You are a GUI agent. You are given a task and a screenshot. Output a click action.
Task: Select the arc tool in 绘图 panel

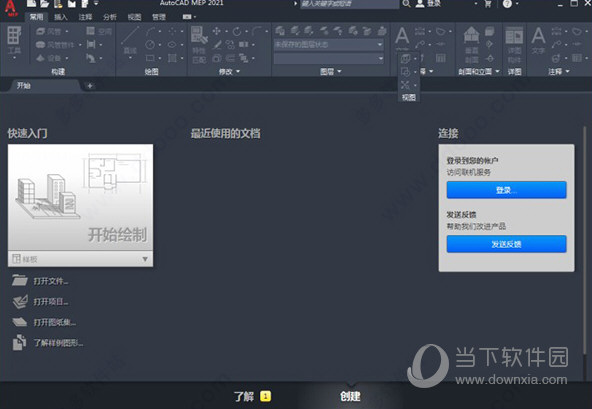pos(150,31)
